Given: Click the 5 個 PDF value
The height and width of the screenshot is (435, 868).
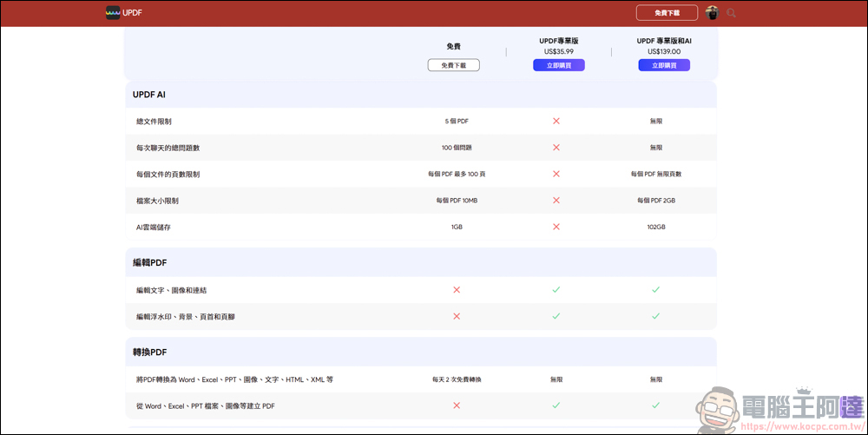Looking at the screenshot, I should 457,122.
